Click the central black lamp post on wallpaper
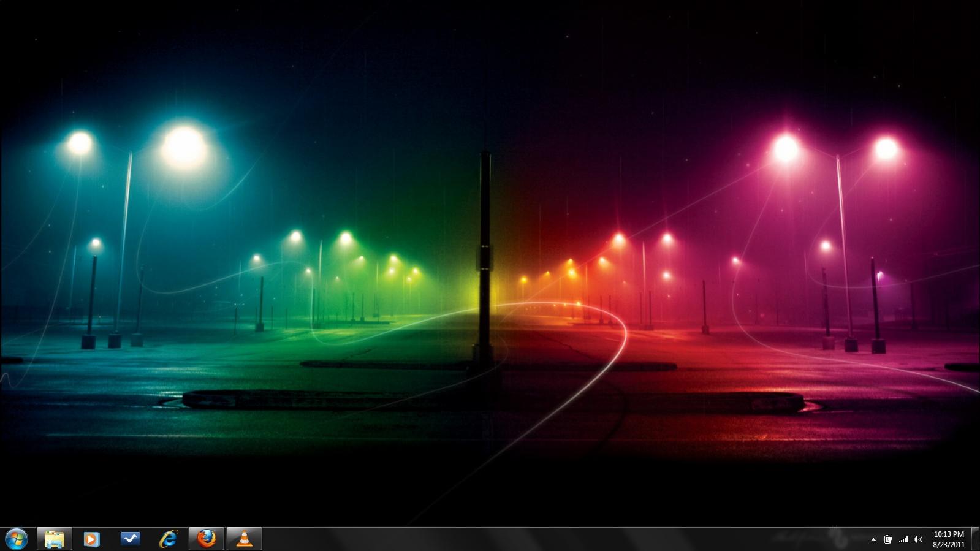The image size is (980, 551). pos(485,257)
